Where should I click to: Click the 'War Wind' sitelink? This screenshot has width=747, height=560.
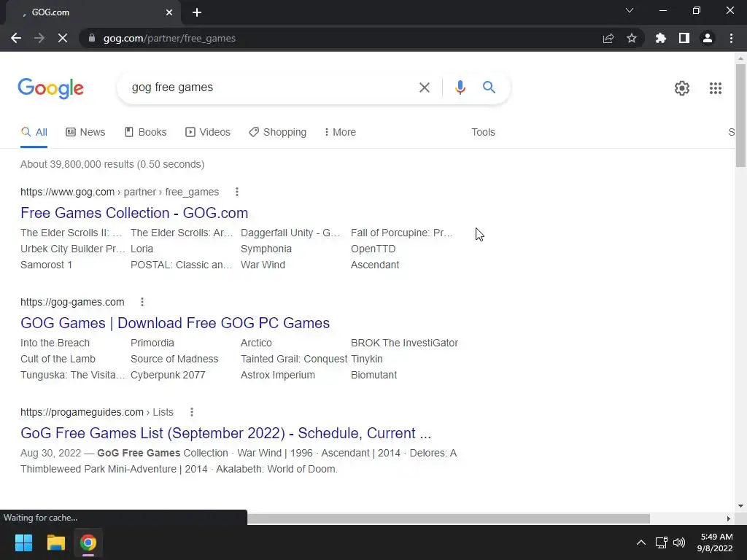[x=263, y=265]
